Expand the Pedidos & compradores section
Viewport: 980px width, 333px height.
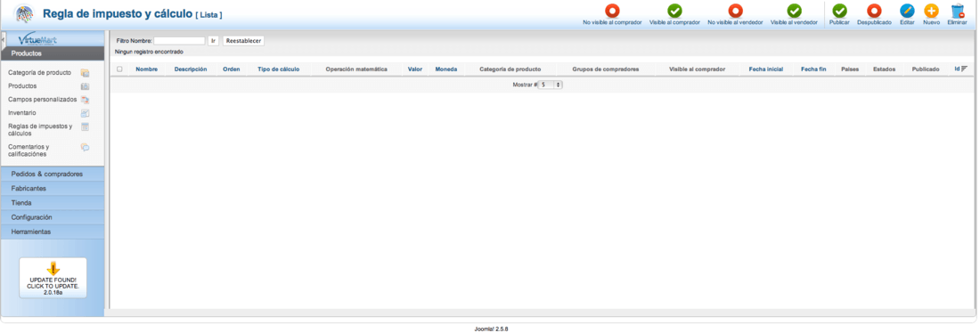click(53, 174)
